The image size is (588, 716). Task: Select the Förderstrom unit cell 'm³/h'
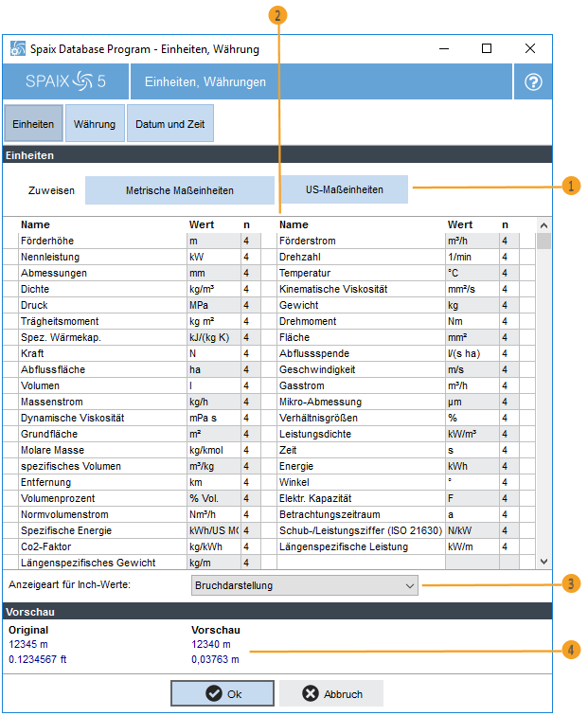(472, 241)
